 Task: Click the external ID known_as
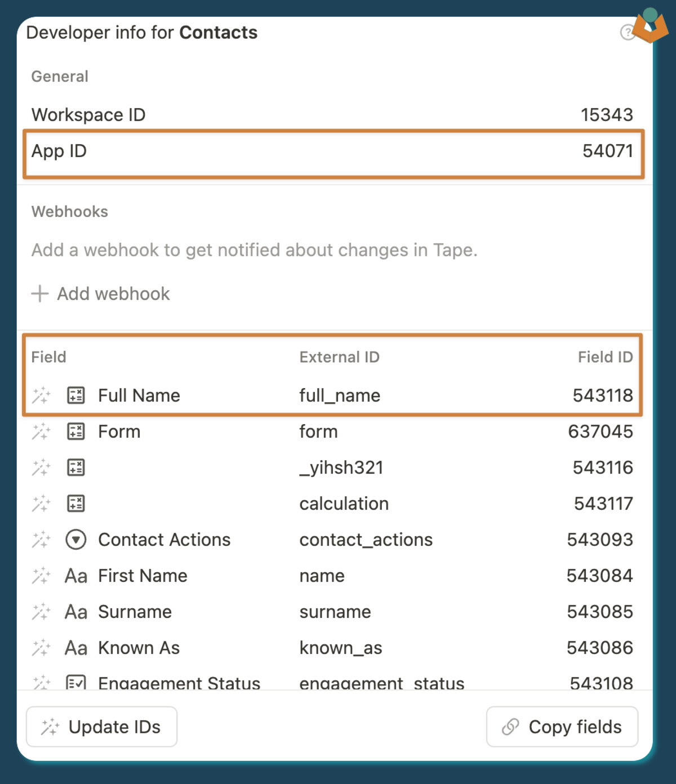[x=341, y=648]
